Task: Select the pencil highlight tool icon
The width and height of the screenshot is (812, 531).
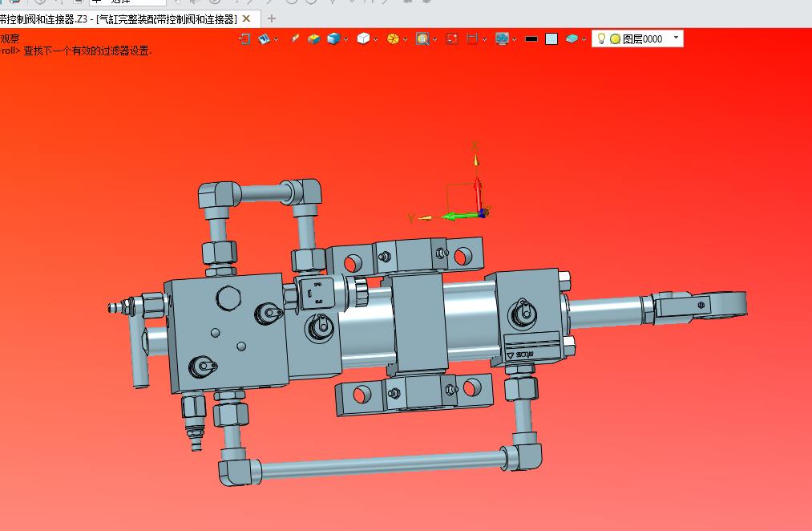Action: click(295, 39)
